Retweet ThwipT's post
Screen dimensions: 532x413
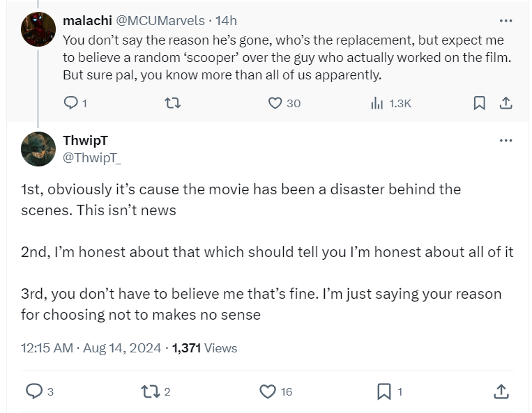click(x=150, y=392)
